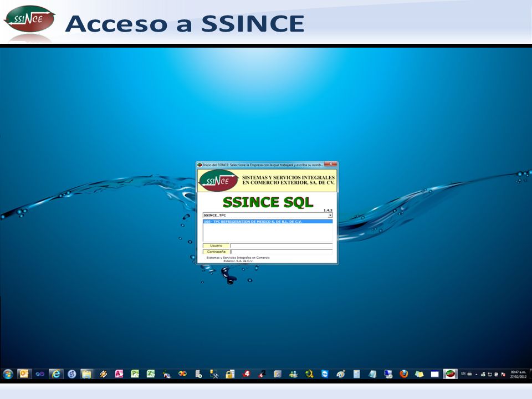532x399 pixels.
Task: Click into the Usuario input field
Action: point(282,245)
